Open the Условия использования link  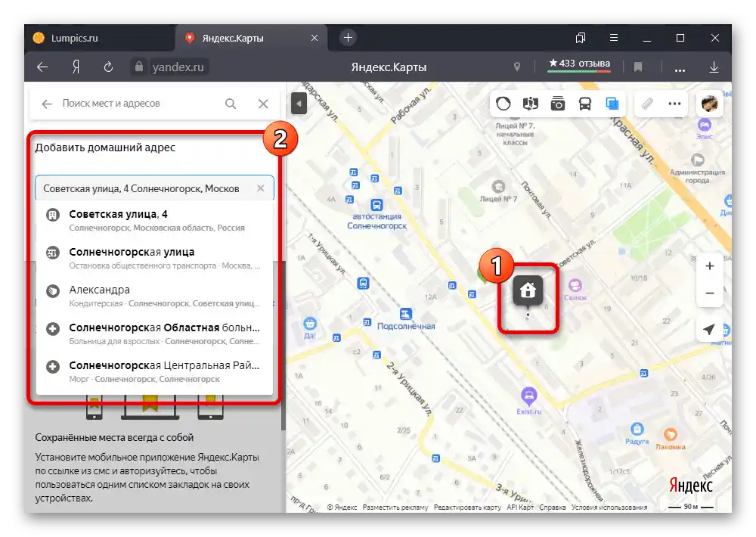point(609,507)
